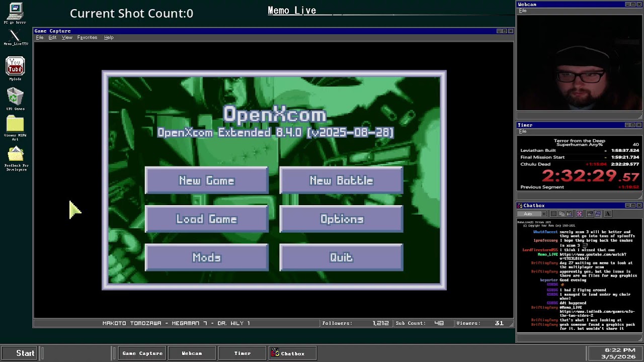The height and width of the screenshot is (362, 644).
Task: Click the "that's what I was looking at" message
Action: (591, 320)
